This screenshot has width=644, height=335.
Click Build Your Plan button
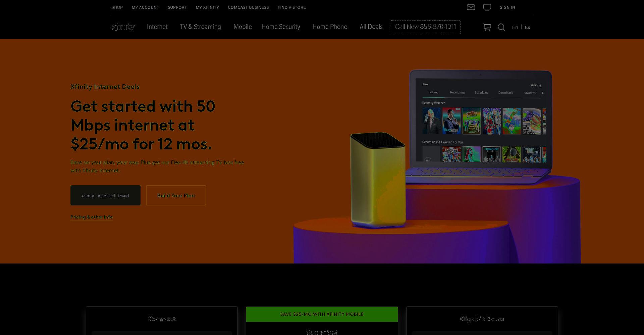pyautogui.click(x=176, y=195)
